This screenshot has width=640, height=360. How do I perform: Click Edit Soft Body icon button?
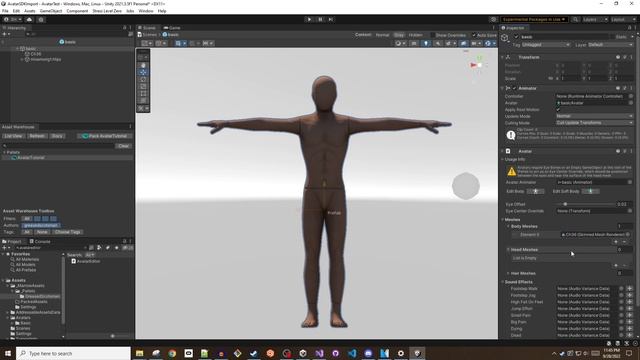(591, 191)
